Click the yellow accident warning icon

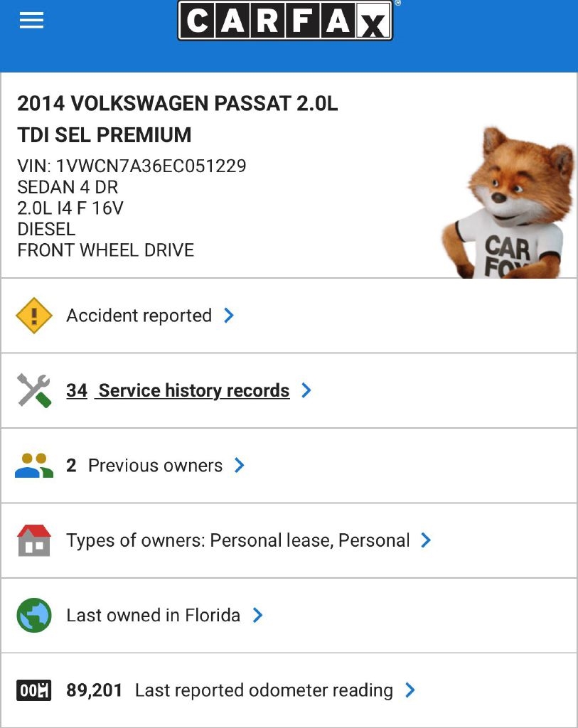34,316
